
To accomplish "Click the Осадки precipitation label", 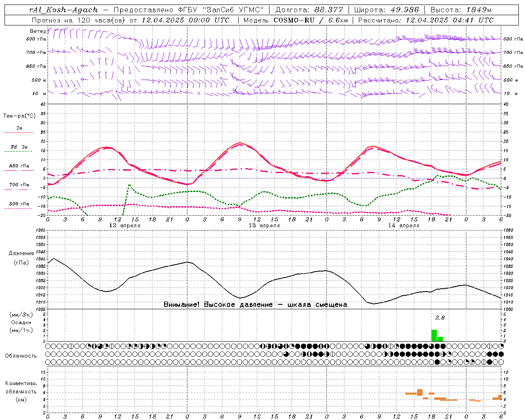I will pyautogui.click(x=21, y=323).
